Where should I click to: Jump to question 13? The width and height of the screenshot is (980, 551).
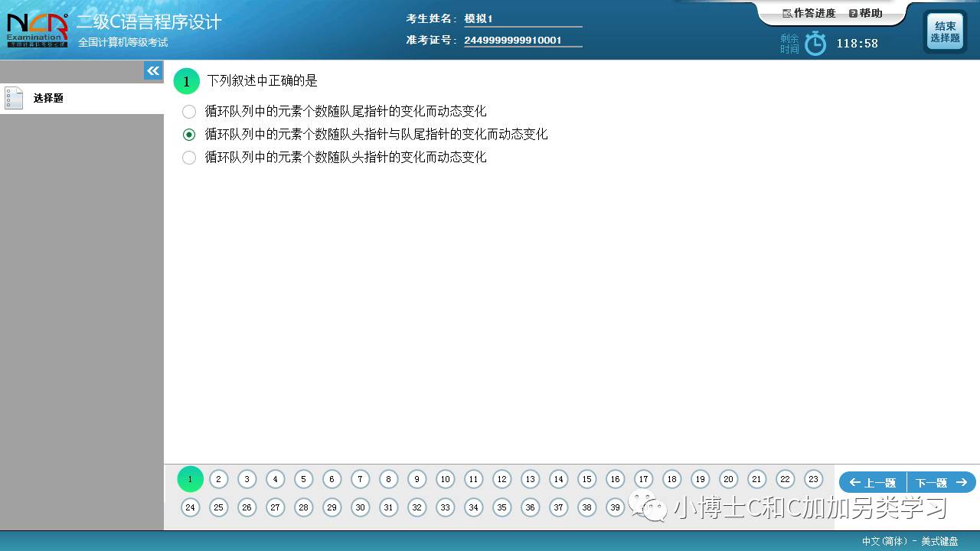pos(530,479)
